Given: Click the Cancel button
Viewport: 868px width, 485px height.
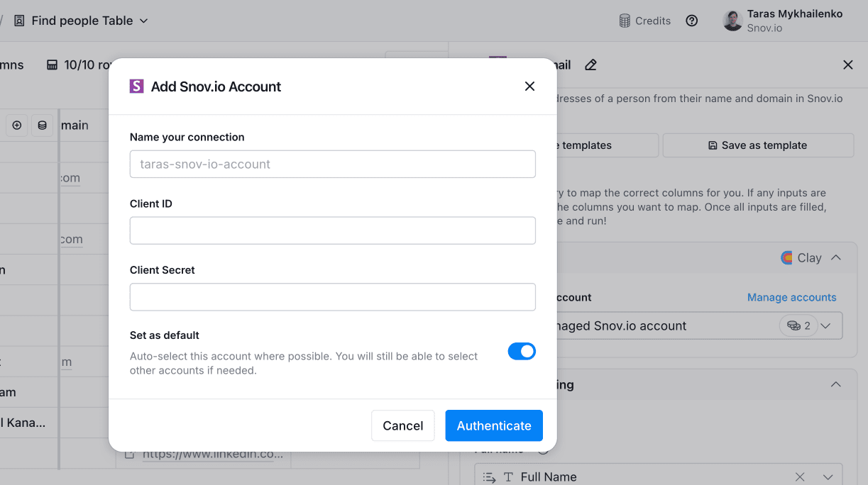Looking at the screenshot, I should [403, 425].
